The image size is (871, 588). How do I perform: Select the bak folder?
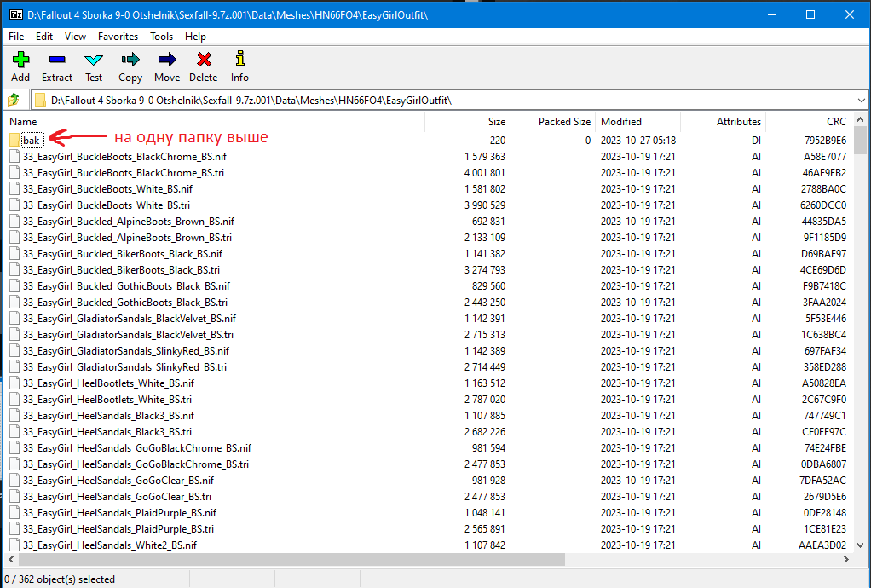coord(32,140)
